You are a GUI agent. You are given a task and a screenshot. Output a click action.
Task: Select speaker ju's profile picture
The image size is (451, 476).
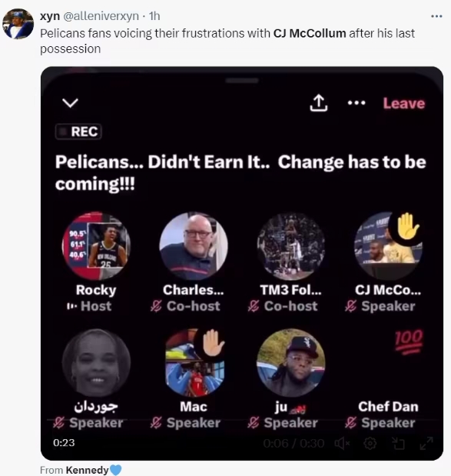(x=291, y=363)
